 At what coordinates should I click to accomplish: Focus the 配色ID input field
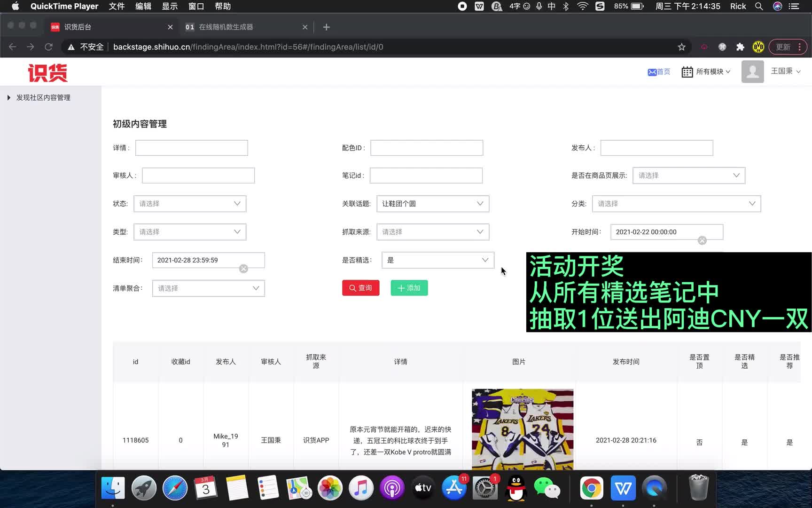427,148
